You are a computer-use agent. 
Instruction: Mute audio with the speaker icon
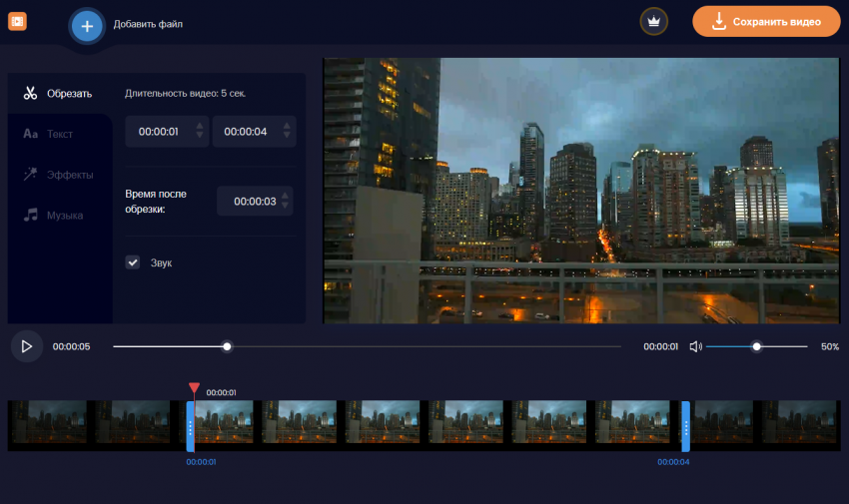tap(695, 346)
